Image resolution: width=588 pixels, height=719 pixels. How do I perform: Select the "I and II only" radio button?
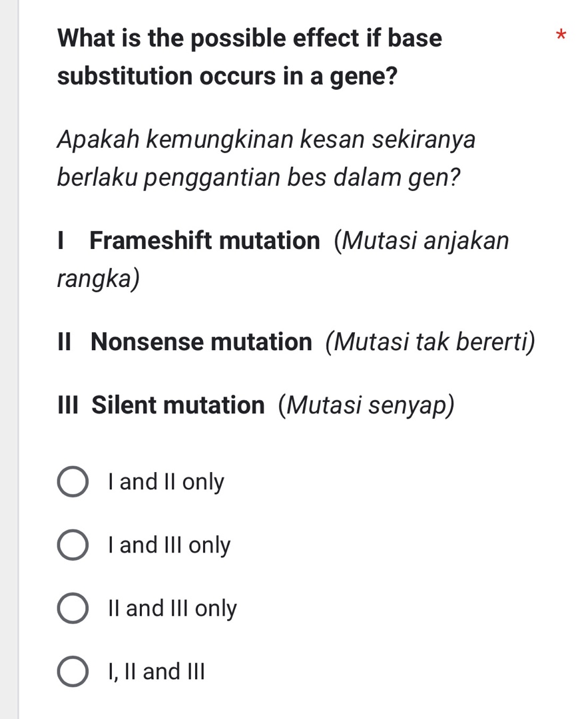click(x=73, y=481)
